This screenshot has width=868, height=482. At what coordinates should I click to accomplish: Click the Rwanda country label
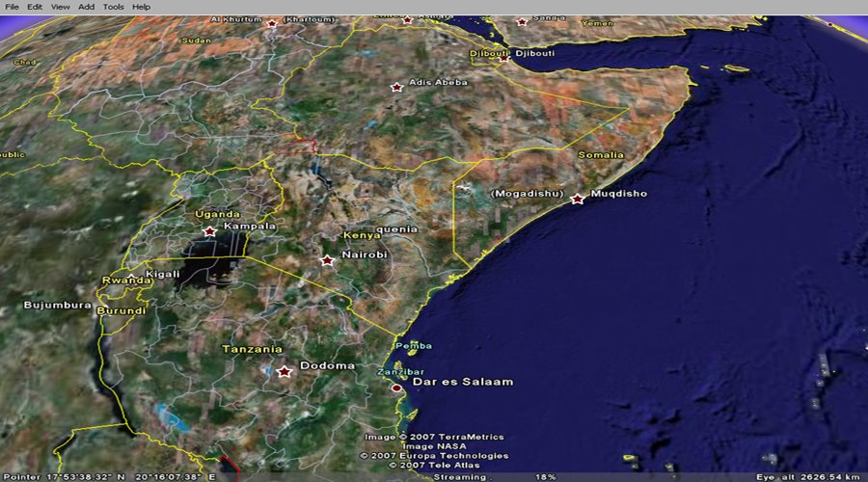click(x=126, y=281)
